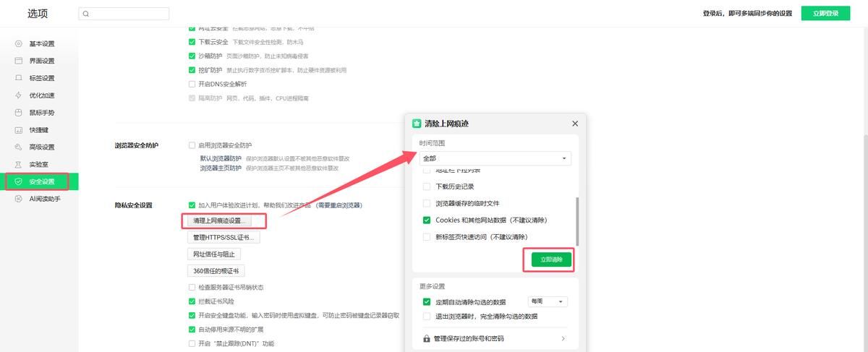Click the 更多设置 heading in dialog
The image size is (868, 352).
tap(433, 286)
